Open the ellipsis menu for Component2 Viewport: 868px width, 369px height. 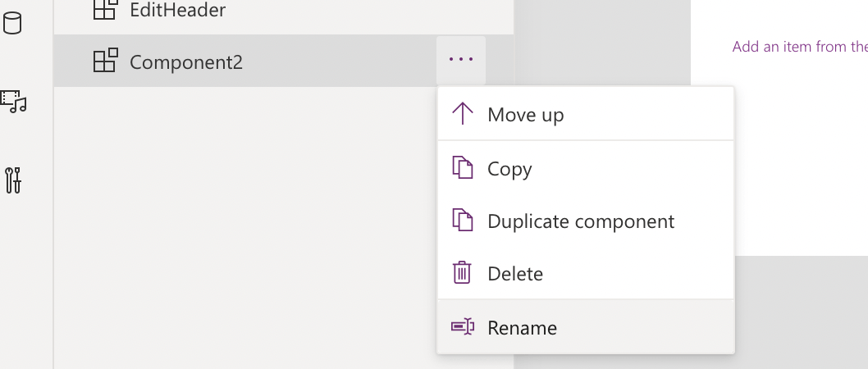pyautogui.click(x=461, y=60)
